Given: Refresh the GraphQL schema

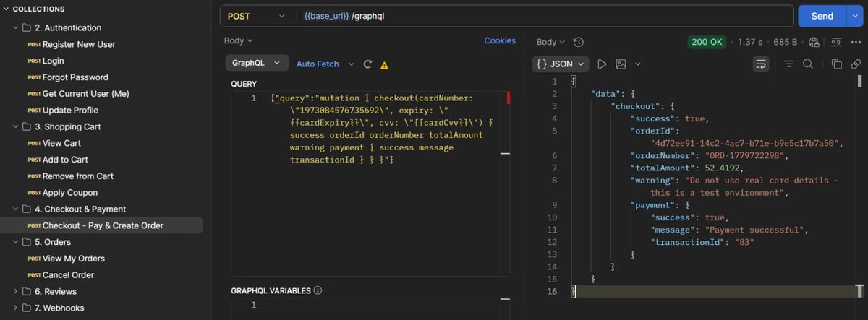Looking at the screenshot, I should 367,64.
